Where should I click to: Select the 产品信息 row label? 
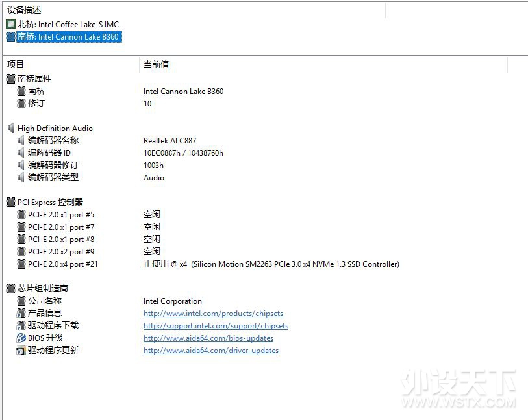(x=45, y=314)
